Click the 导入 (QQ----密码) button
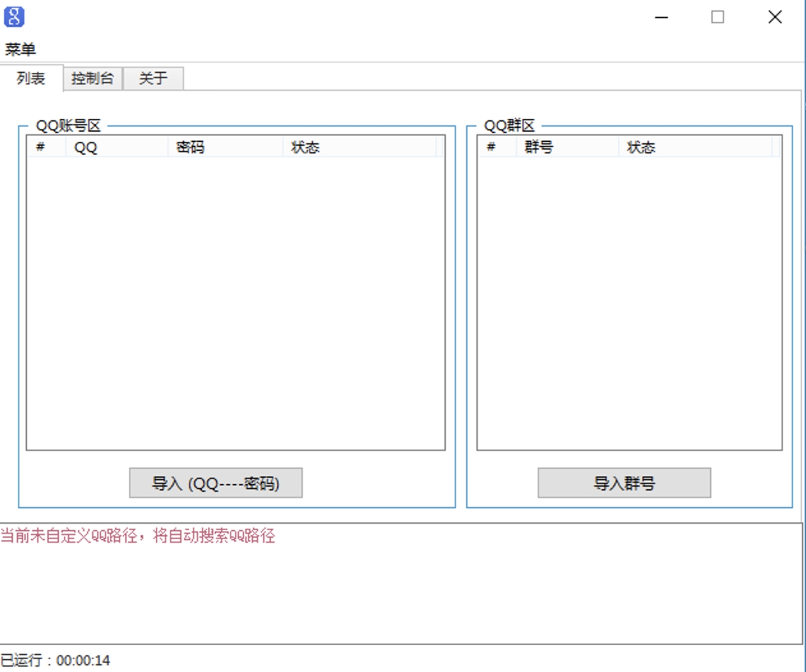The image size is (806, 672). coord(216,483)
